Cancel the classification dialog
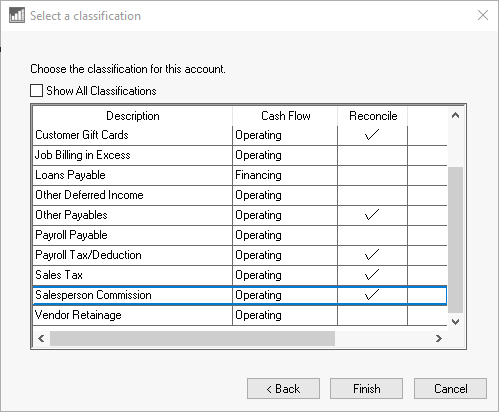The image size is (499, 412). (x=450, y=389)
